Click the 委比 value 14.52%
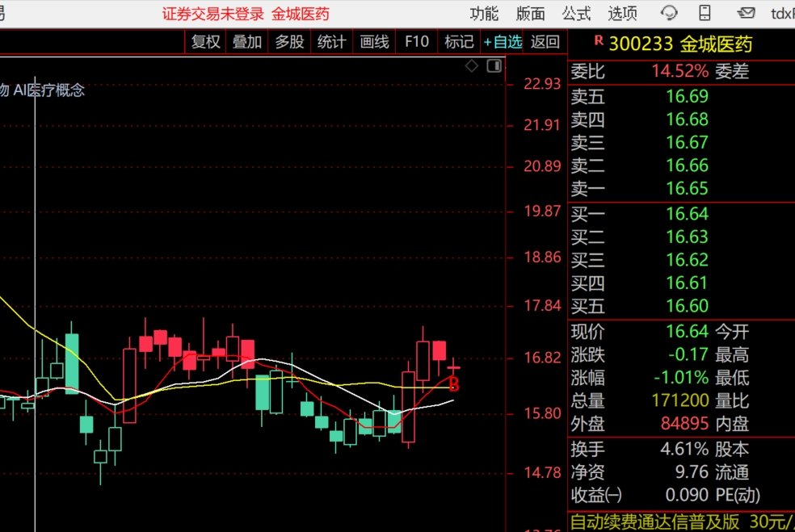This screenshot has height=532, width=795. point(680,71)
